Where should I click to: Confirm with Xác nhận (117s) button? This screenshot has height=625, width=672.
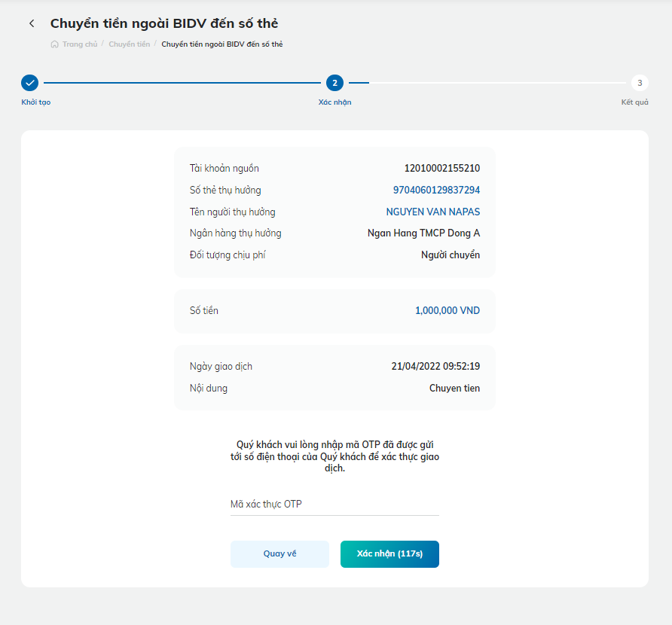(x=389, y=554)
